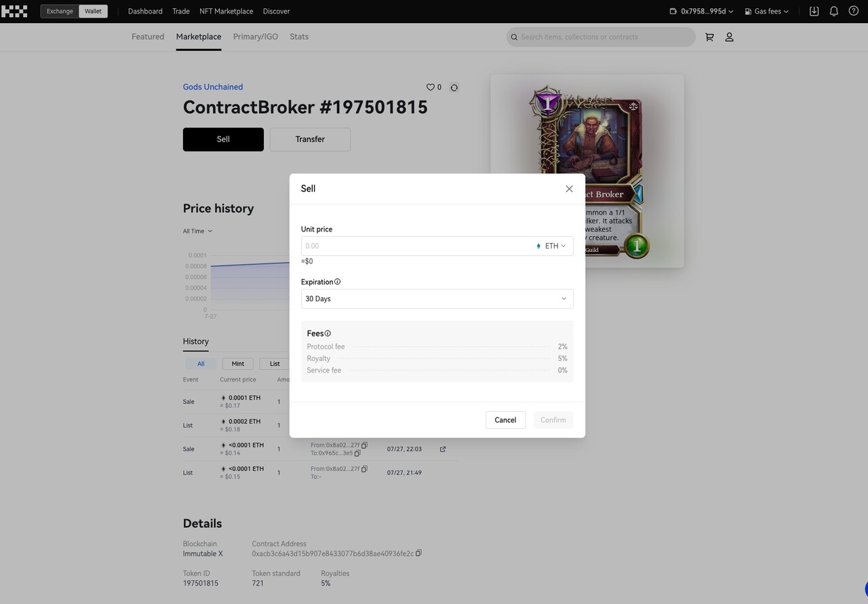
Task: Copy From address in 07/27, 22:03 row
Action: pyautogui.click(x=364, y=445)
